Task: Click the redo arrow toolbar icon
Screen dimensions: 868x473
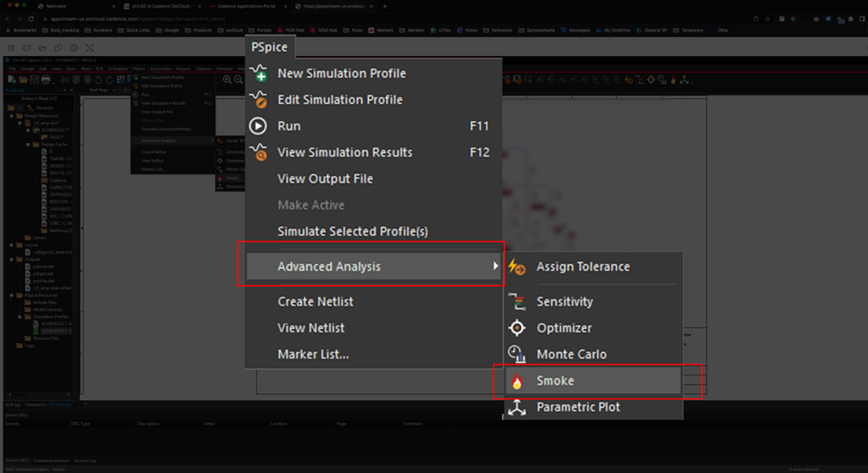Action: coord(110,80)
